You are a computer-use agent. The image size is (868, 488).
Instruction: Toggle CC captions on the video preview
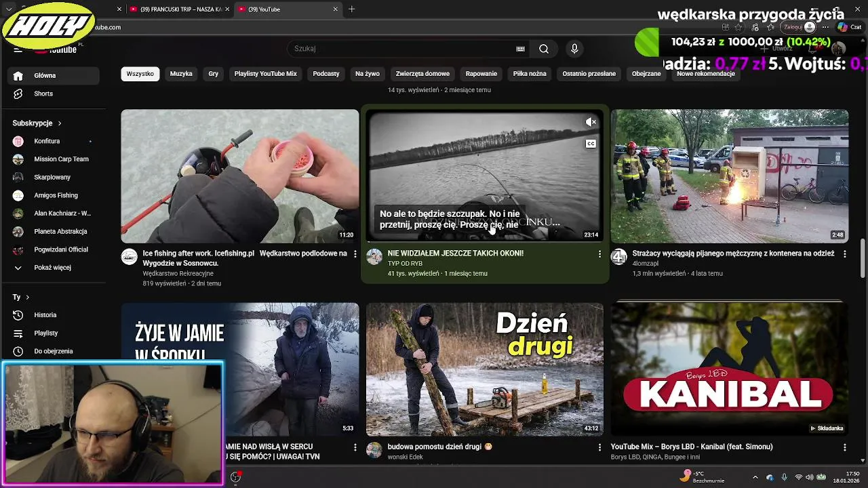point(591,144)
